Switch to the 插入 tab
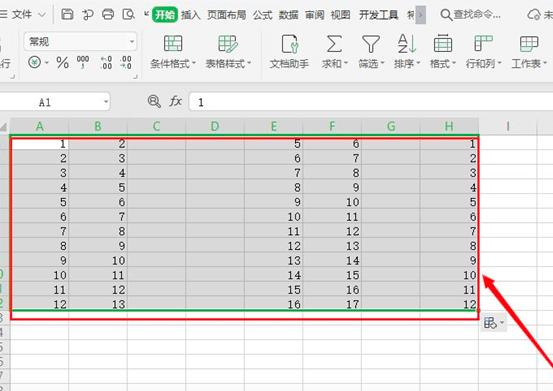 [191, 15]
